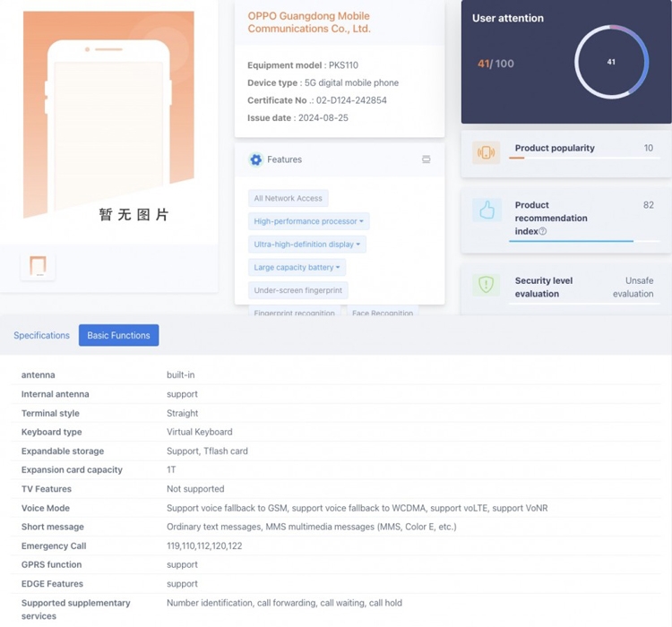Click the Security level evaluation label
Screen dimensions: 672x627
pyautogui.click(x=544, y=288)
